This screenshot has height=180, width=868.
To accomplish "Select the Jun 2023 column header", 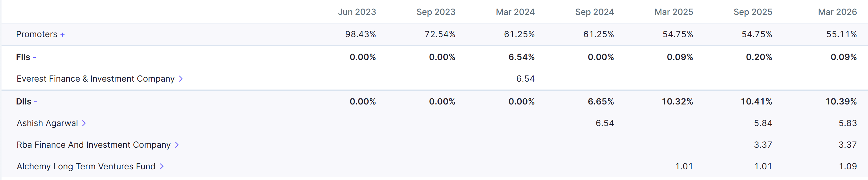I will pyautogui.click(x=357, y=12).
